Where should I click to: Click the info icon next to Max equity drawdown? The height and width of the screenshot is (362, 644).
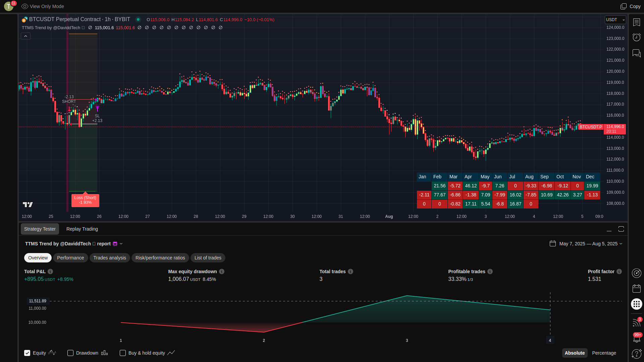222,271
